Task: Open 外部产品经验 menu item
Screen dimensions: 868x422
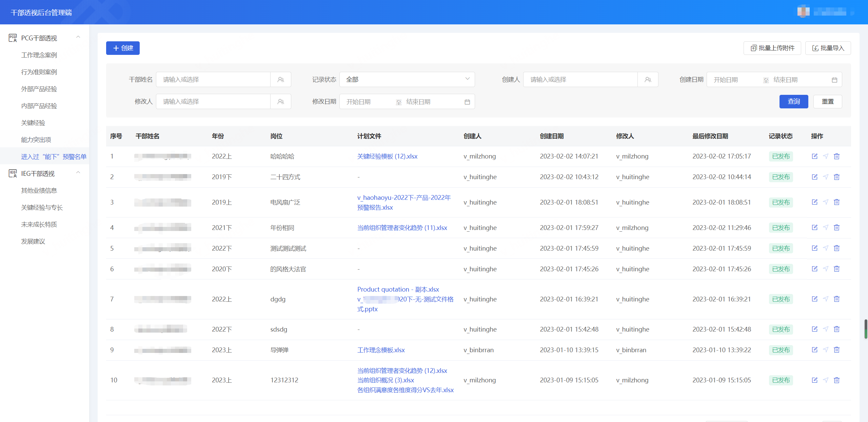Action: pyautogui.click(x=39, y=89)
